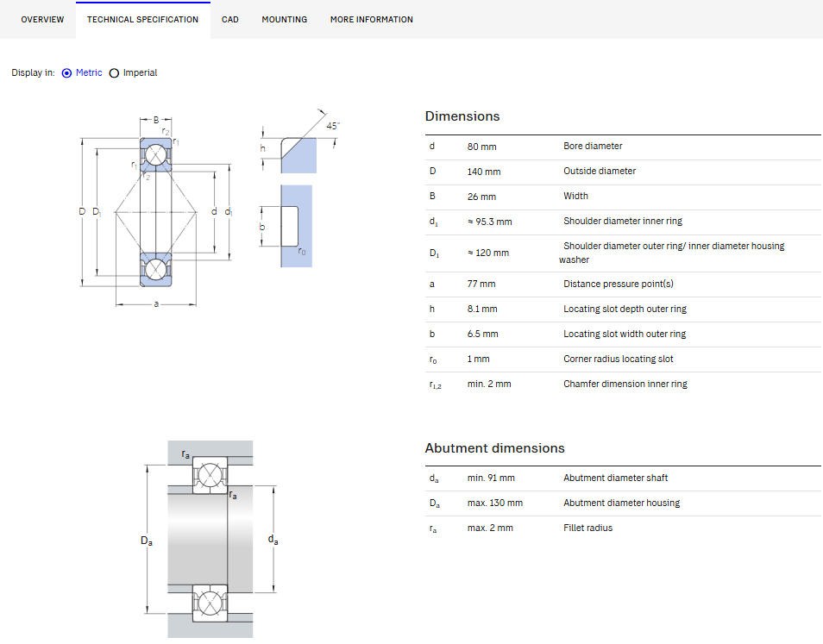
Task: Click the 'Display in:' label
Action: [33, 73]
